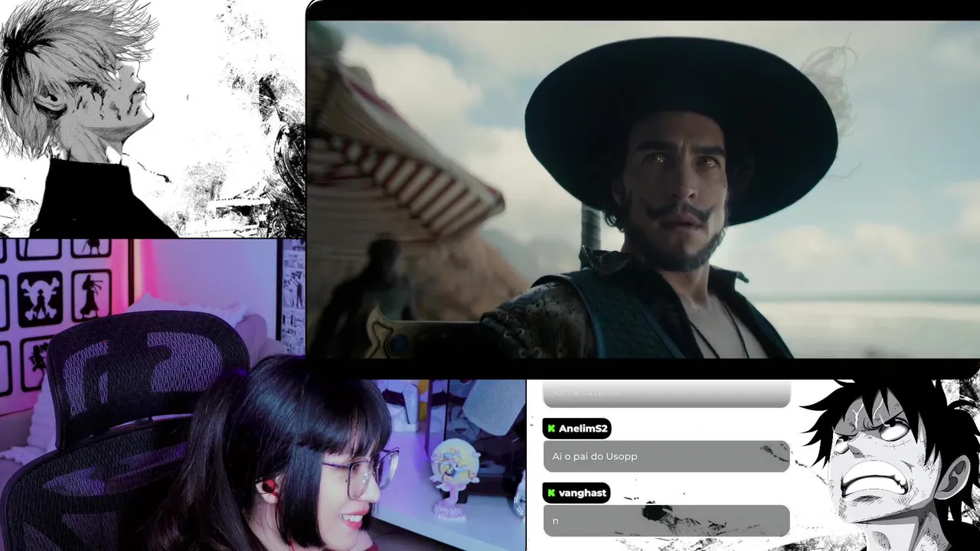Click the Kick badge beside vanghast

pos(551,493)
